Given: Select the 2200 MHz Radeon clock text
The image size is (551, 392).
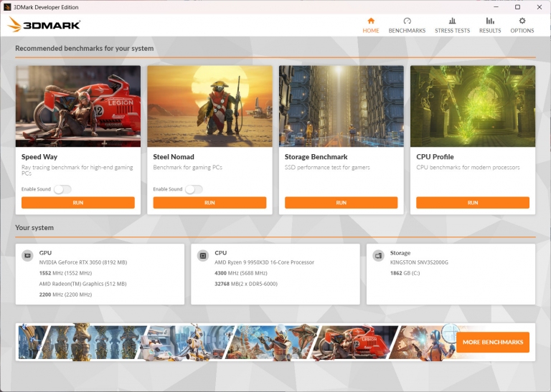Looking at the screenshot, I should pos(65,295).
